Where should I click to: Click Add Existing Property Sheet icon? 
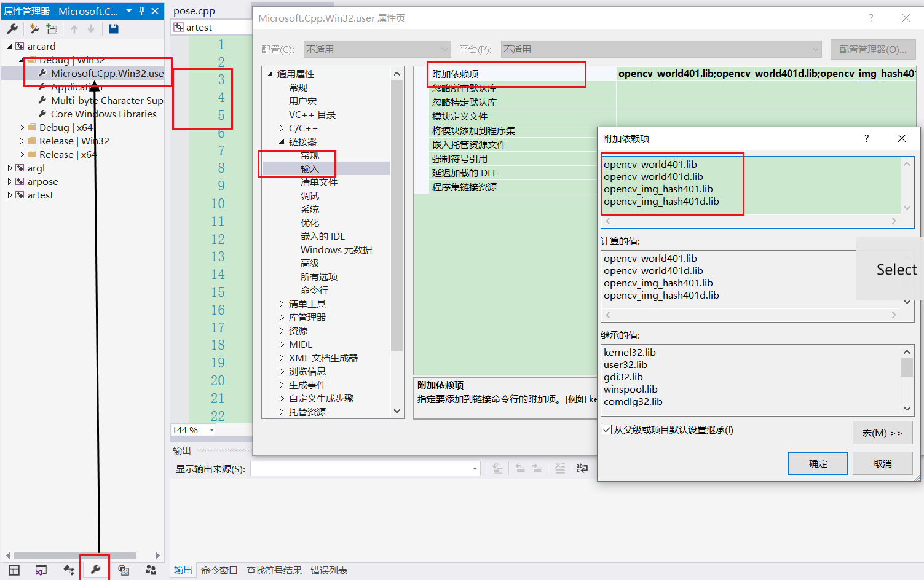[x=52, y=29]
